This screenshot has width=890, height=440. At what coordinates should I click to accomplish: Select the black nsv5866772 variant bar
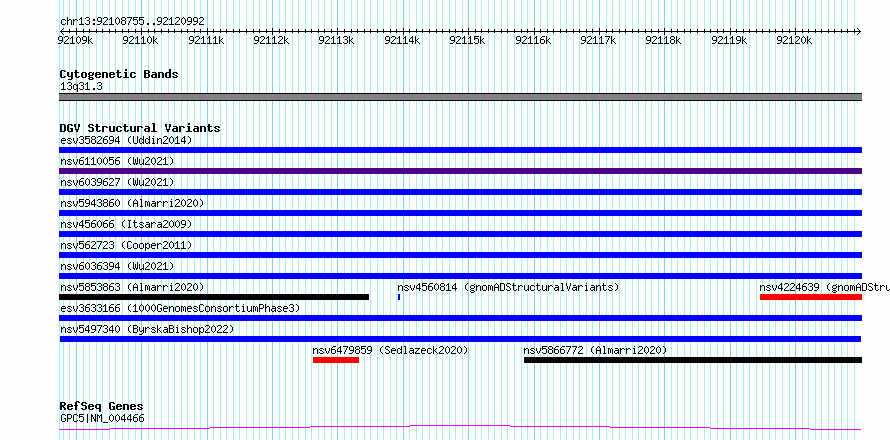[693, 360]
